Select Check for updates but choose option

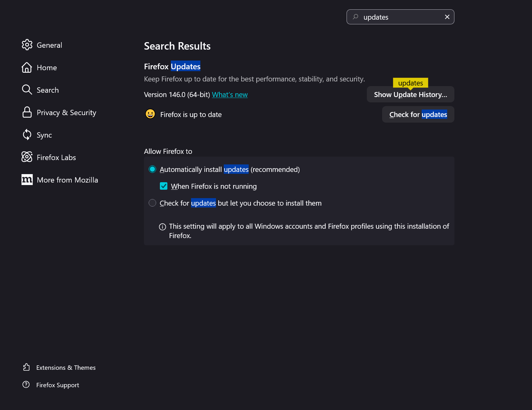click(x=152, y=203)
